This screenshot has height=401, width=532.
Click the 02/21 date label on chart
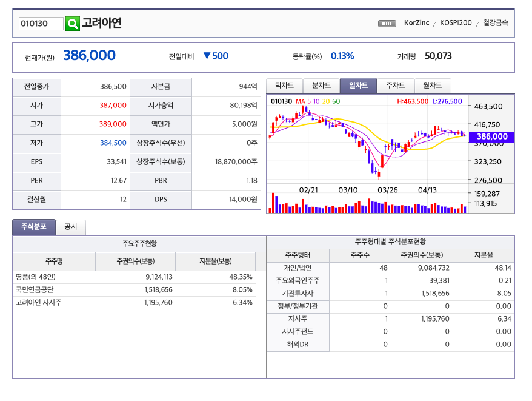[x=308, y=190]
